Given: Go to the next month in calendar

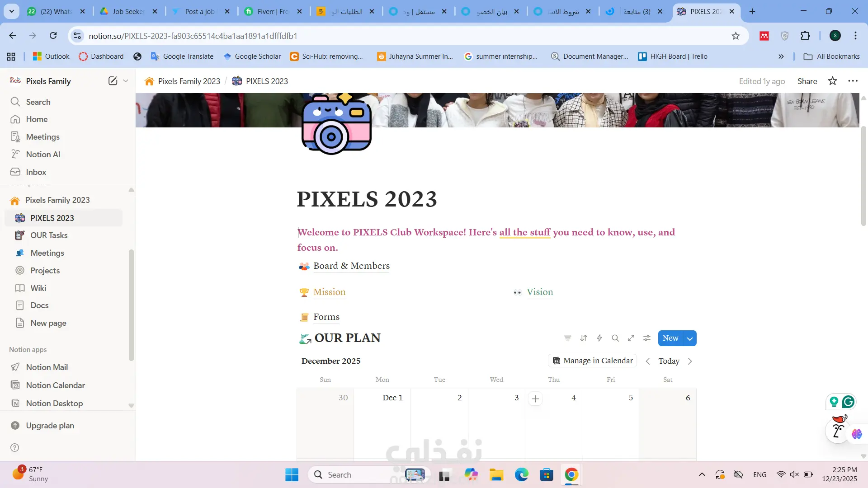Looking at the screenshot, I should click(690, 361).
